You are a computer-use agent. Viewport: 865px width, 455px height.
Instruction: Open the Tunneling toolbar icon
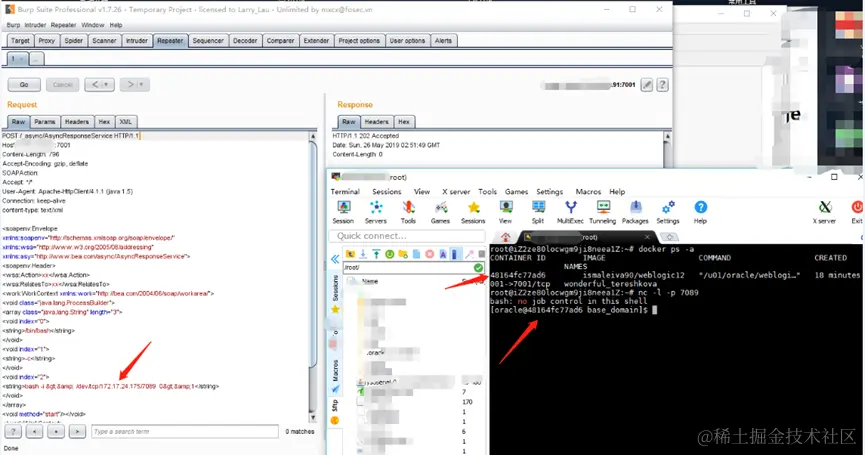point(602,212)
